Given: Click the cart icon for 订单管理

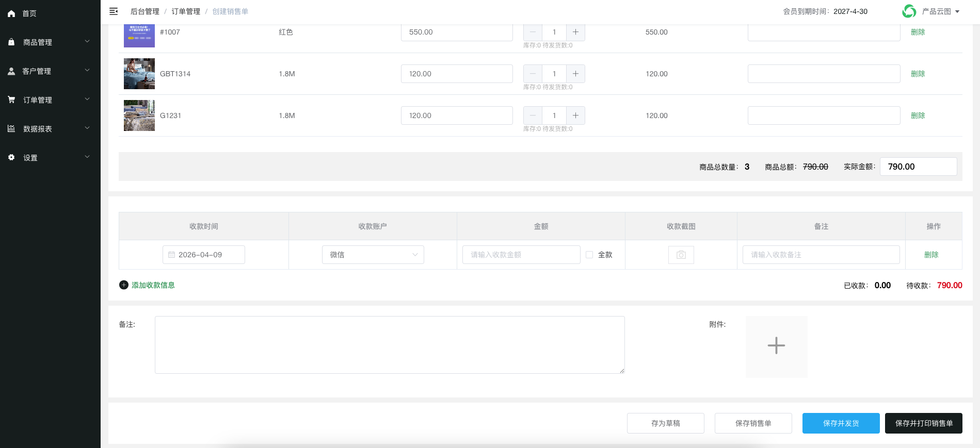Looking at the screenshot, I should (11, 99).
